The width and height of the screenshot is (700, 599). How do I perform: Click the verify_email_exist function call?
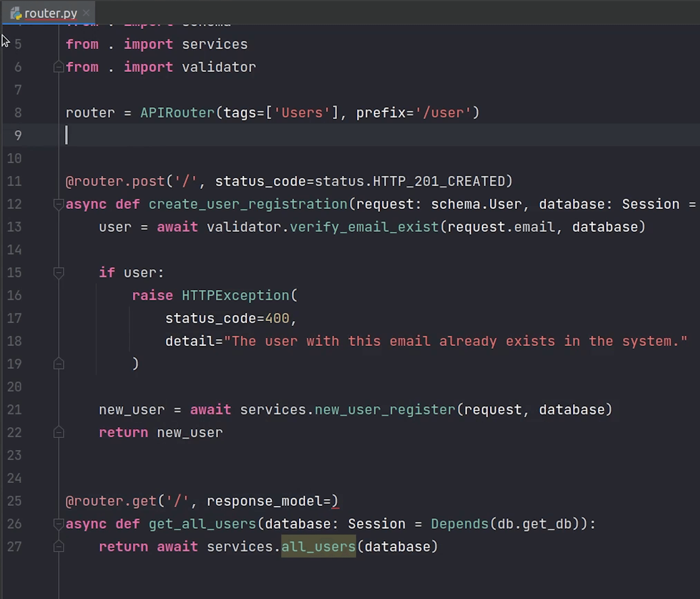tap(364, 227)
